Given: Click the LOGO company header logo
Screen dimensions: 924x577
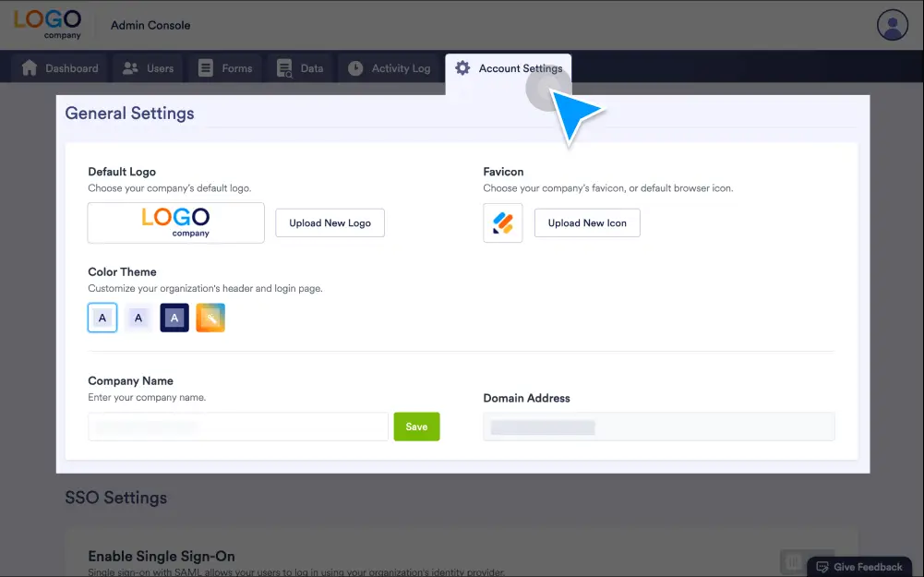Looking at the screenshot, I should point(48,24).
